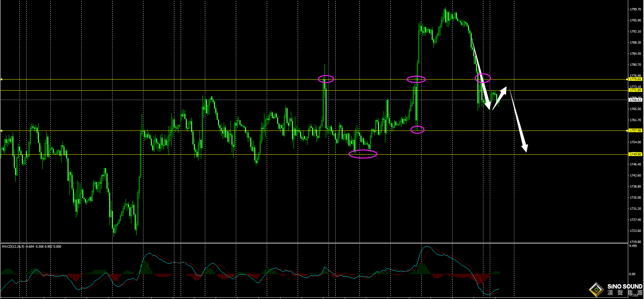Click the 1749.80 yellow price label
Screen dimensions: 644x299
tap(635, 154)
